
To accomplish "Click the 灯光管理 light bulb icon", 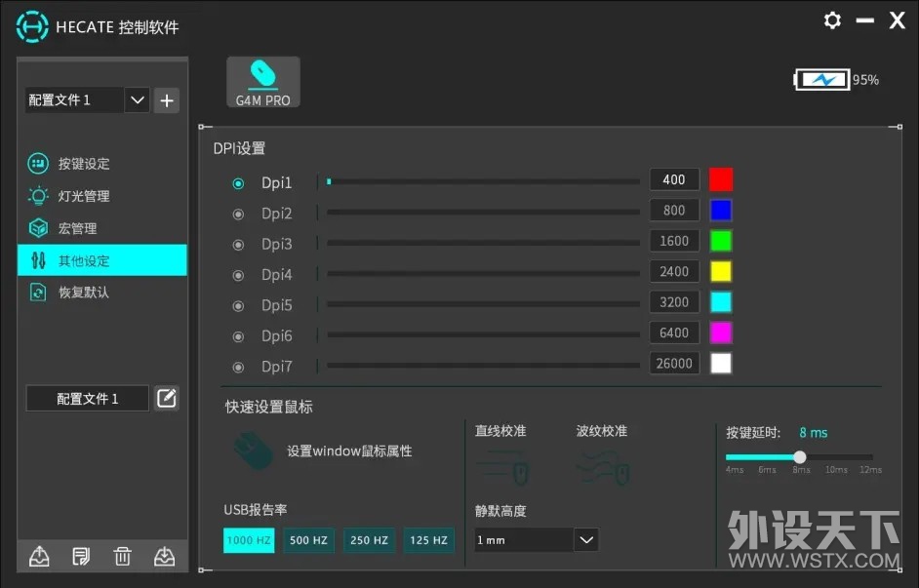I will click(38, 196).
